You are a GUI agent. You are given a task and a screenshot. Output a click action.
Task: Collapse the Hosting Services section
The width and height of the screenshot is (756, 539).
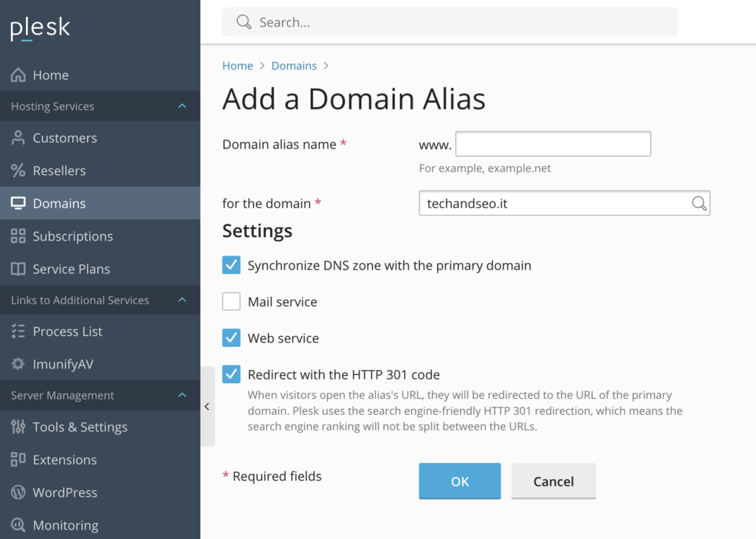click(x=182, y=106)
